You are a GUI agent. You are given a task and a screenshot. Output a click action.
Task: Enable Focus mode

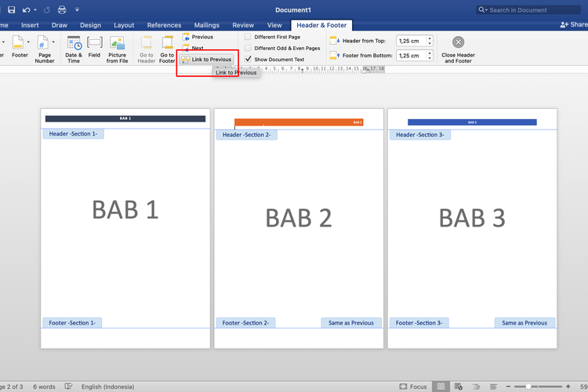(413, 387)
